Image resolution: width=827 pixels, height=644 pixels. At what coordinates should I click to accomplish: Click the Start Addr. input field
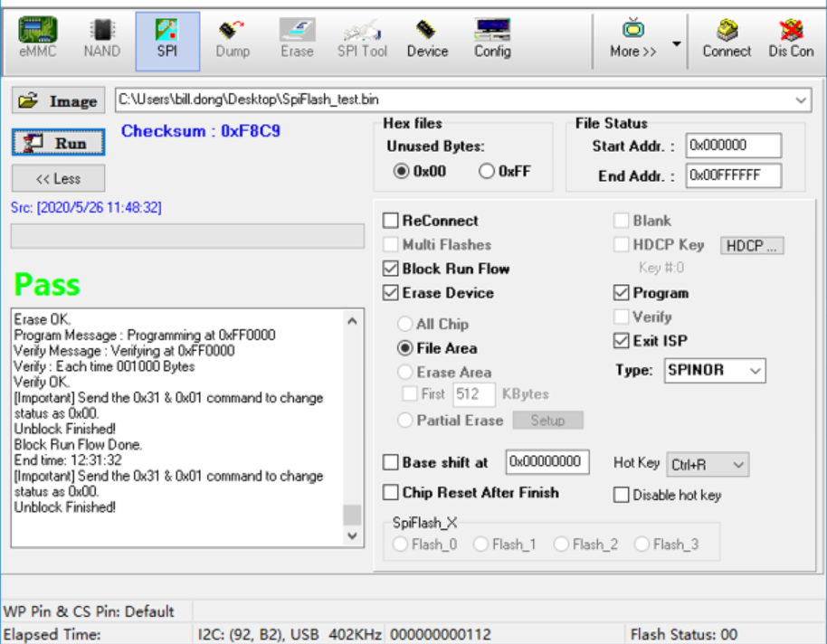coord(732,145)
